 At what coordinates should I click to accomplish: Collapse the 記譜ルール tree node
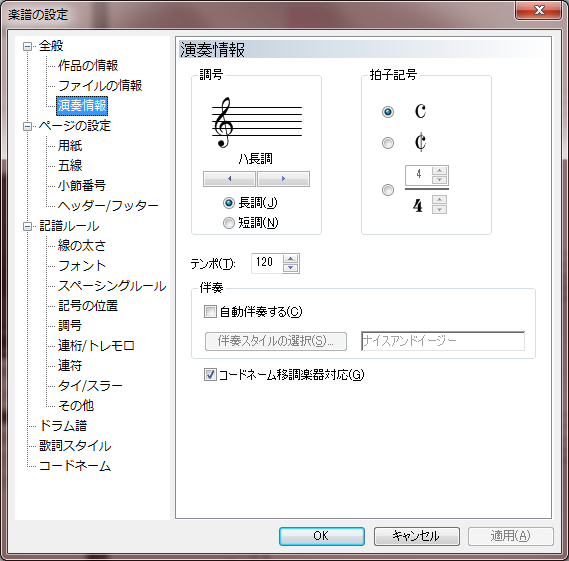(x=27, y=226)
